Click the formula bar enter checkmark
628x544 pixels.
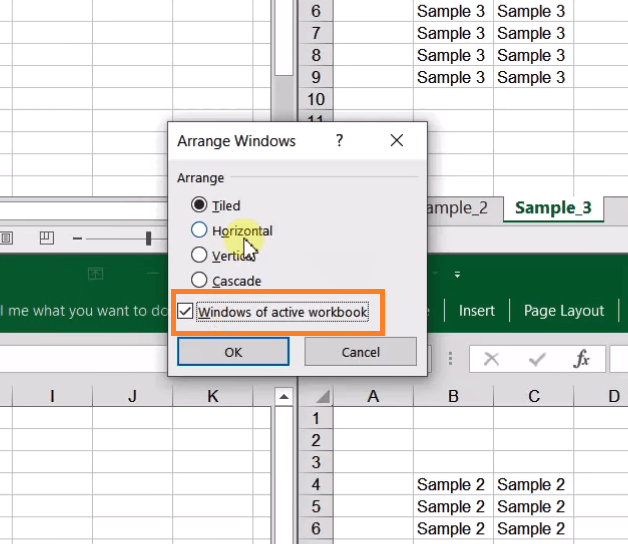point(537,359)
